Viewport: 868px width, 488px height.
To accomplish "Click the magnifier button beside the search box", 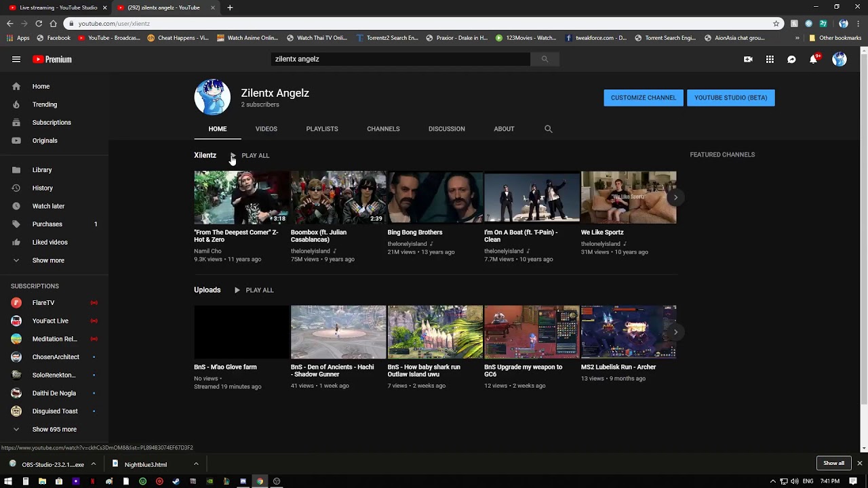I will point(545,59).
